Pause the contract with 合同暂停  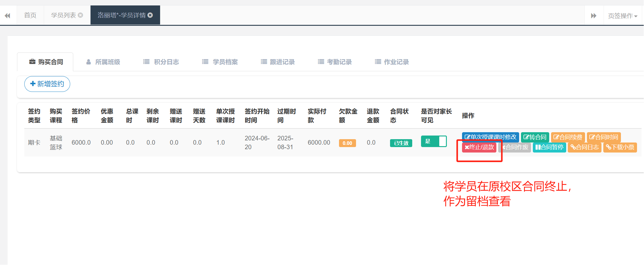(x=549, y=147)
